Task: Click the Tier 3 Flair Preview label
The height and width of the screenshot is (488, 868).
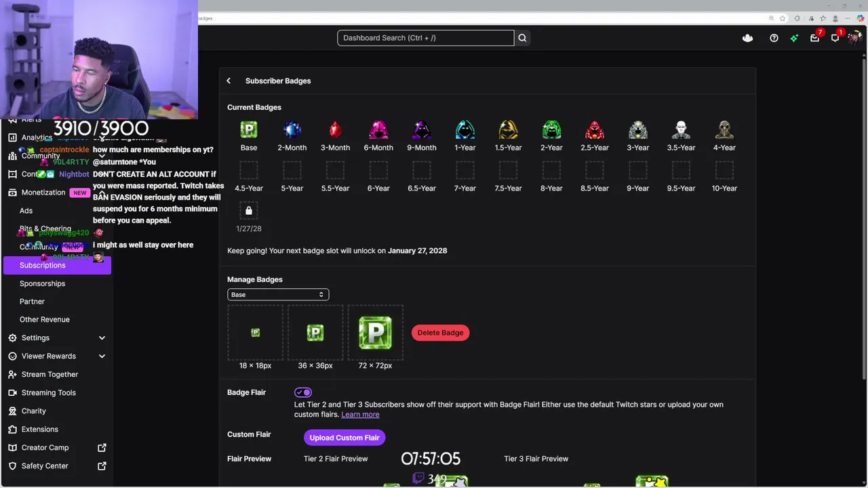Action: (x=536, y=459)
